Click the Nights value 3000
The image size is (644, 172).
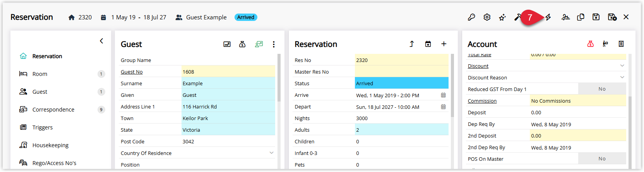[x=362, y=119]
